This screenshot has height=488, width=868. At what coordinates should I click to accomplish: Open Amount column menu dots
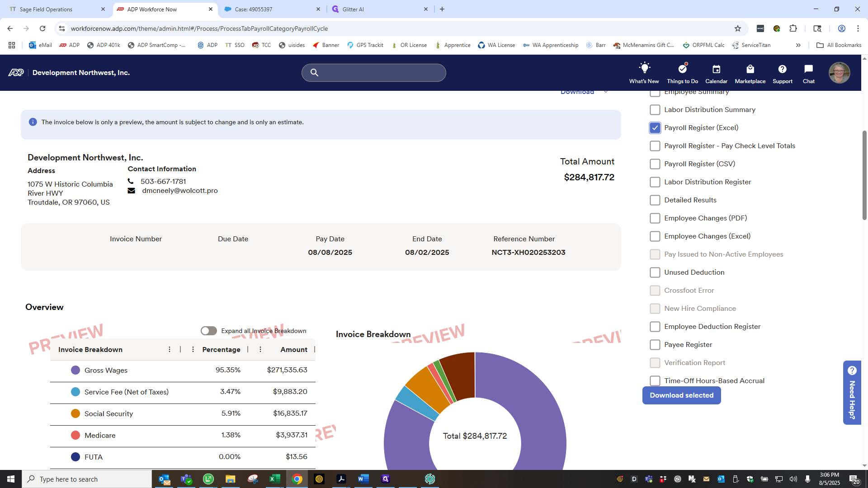click(260, 349)
